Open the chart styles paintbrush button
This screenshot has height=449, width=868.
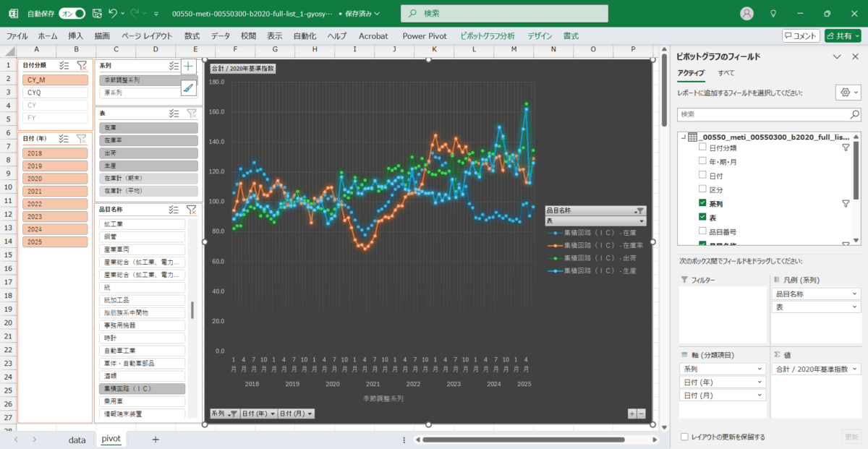point(188,87)
